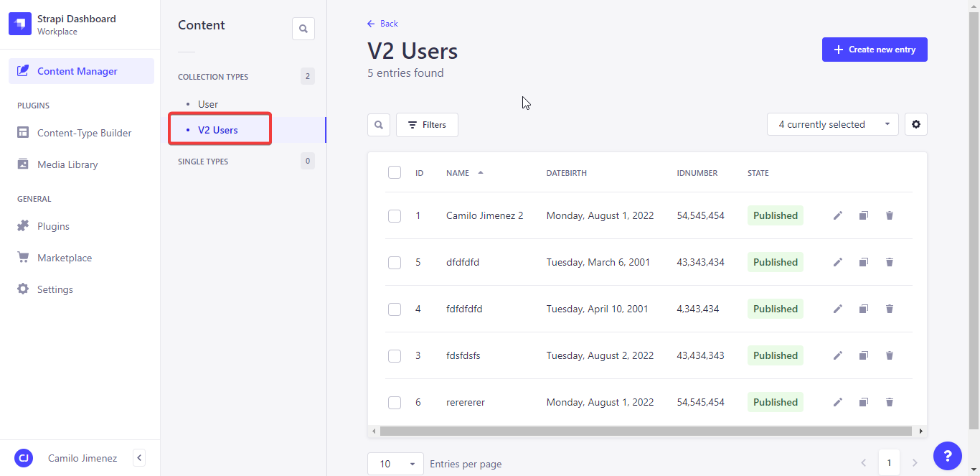Edit the Camilo Jimenez 2 entry with the pencil icon

click(x=838, y=215)
